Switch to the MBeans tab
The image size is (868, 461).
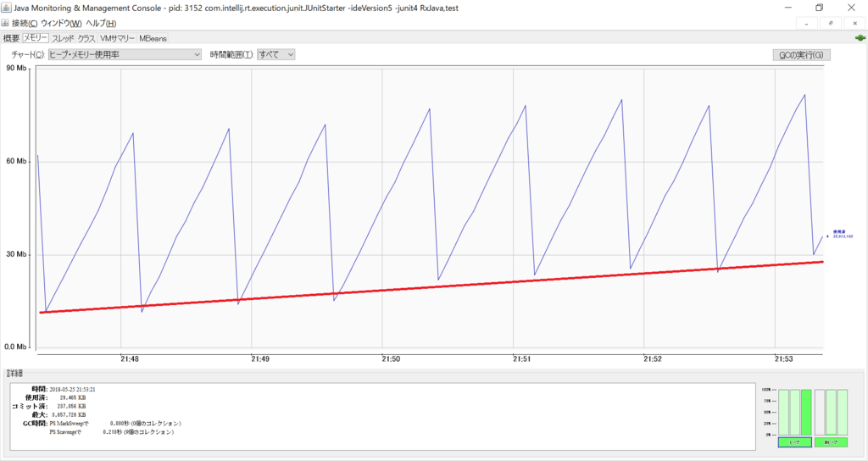(153, 38)
